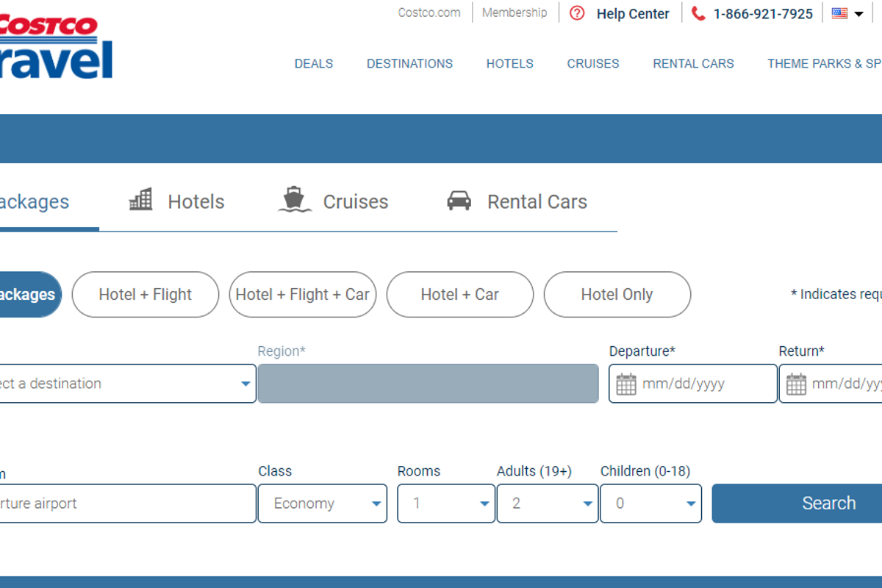Click the Cruises ship icon
882x588 pixels.
(295, 199)
